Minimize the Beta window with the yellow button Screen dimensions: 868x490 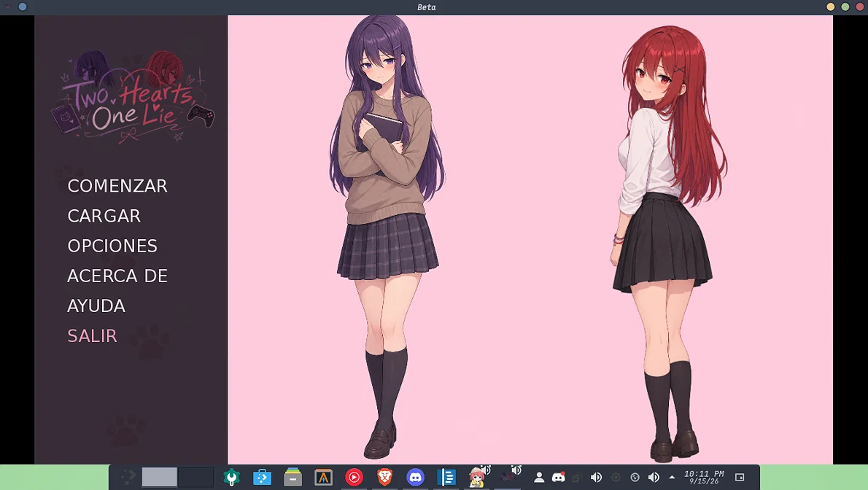[x=830, y=7]
